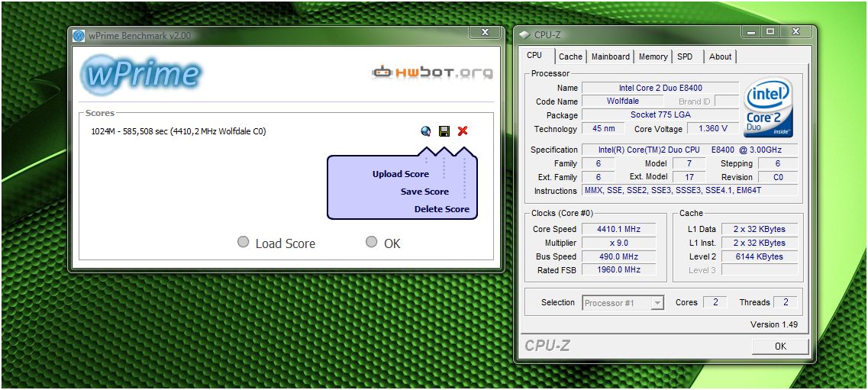Click the L1 Inst. cache value
Viewport: 868px width, 390px height.
tap(760, 243)
